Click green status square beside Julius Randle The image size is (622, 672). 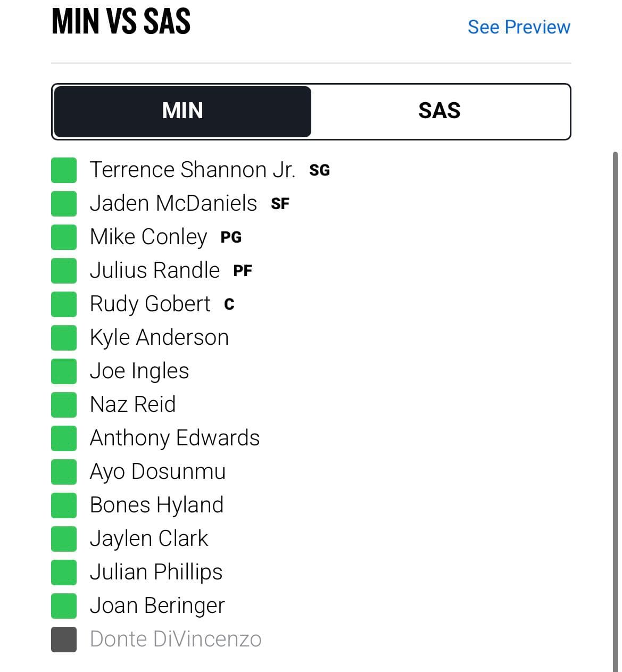pos(64,270)
